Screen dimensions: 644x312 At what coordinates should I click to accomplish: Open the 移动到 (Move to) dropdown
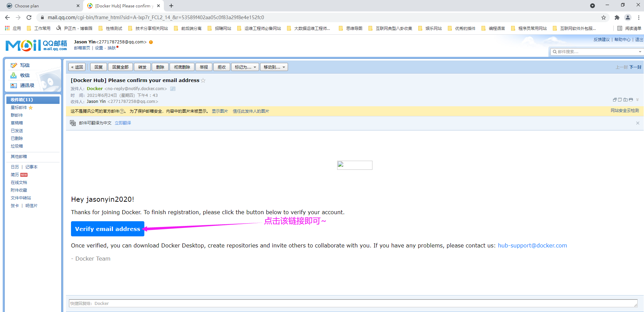(x=274, y=67)
